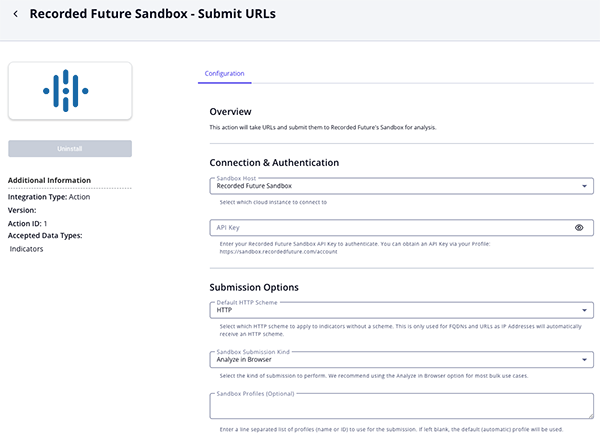Switch to the Configuration tab

point(224,73)
